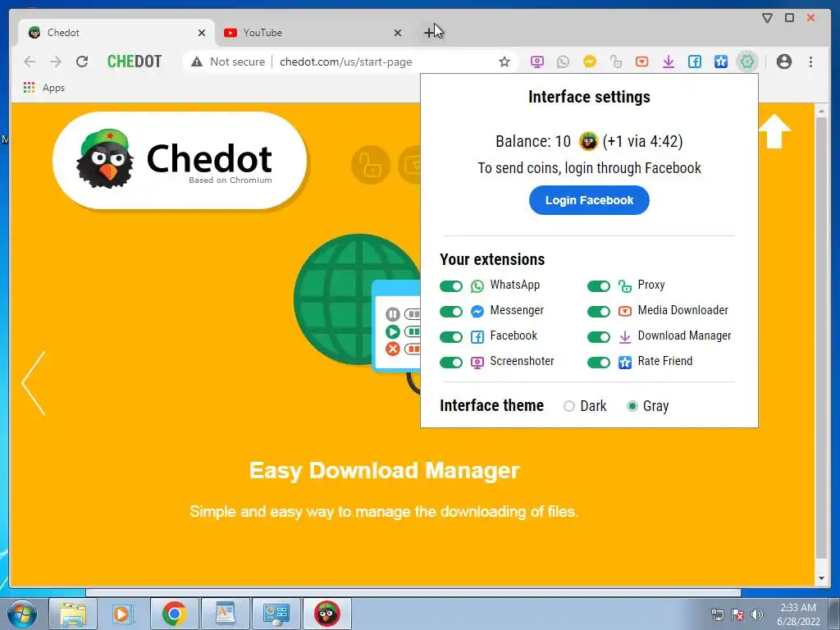Click the Interface settings gear icon
This screenshot has width=840, height=630.
[746, 62]
